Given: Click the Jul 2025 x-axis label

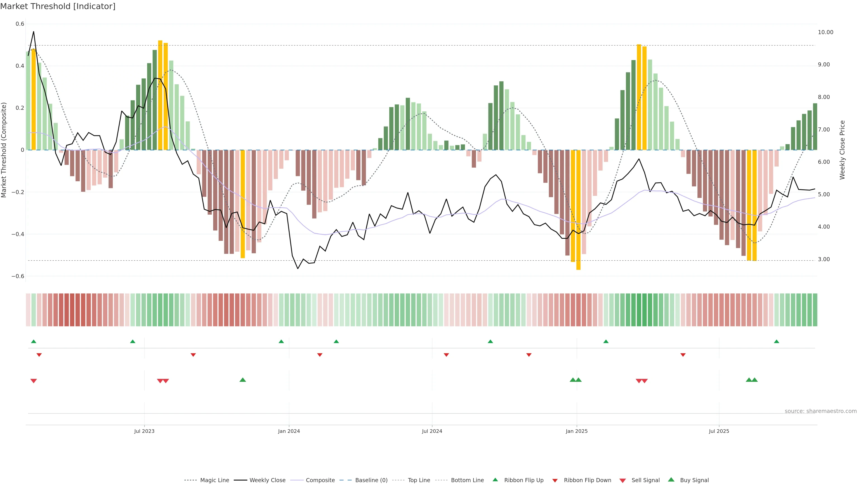Looking at the screenshot, I should [719, 431].
